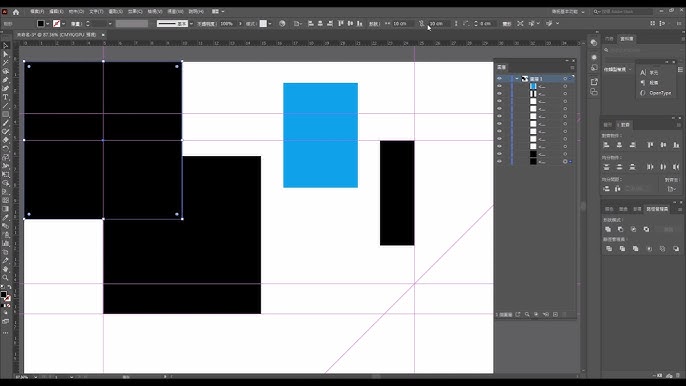The height and width of the screenshot is (386, 686).
Task: Select the Eraser tool
Action: [x=6, y=140]
